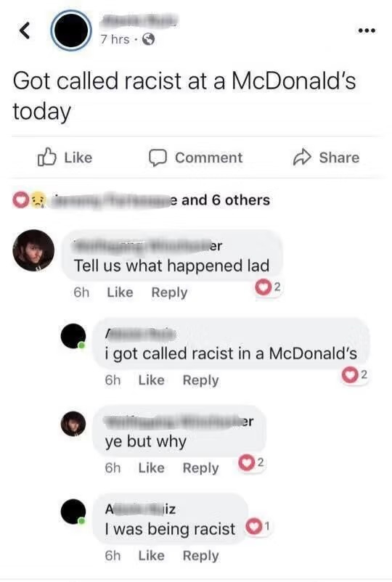Screen dimensions: 392x582
Task: Like the 'Tell us what happened lad' comment
Action: click(120, 292)
